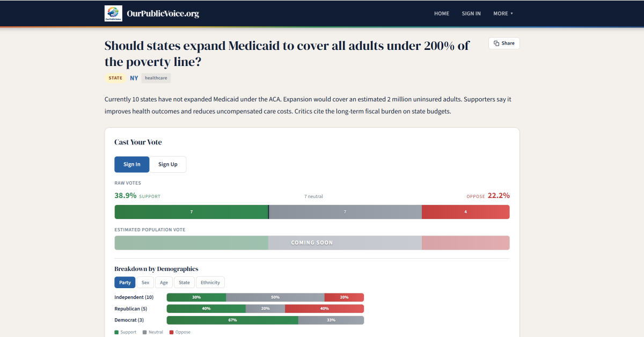Select the Sign Up button
Viewport: 644px width, 337px height.
tap(168, 164)
